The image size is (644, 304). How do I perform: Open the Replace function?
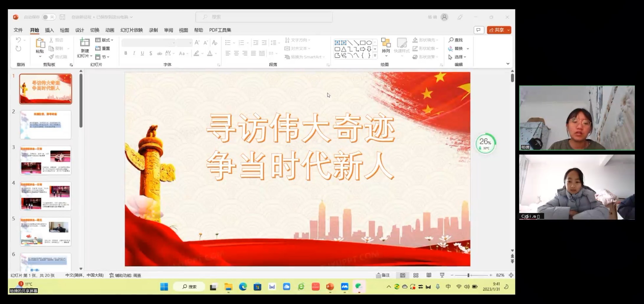pos(457,48)
